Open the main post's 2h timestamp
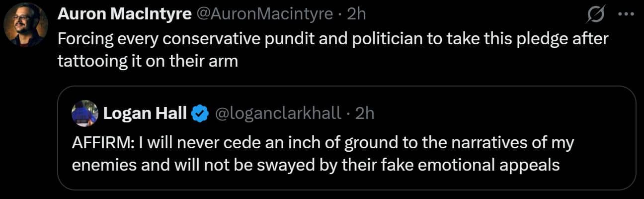 356,14
